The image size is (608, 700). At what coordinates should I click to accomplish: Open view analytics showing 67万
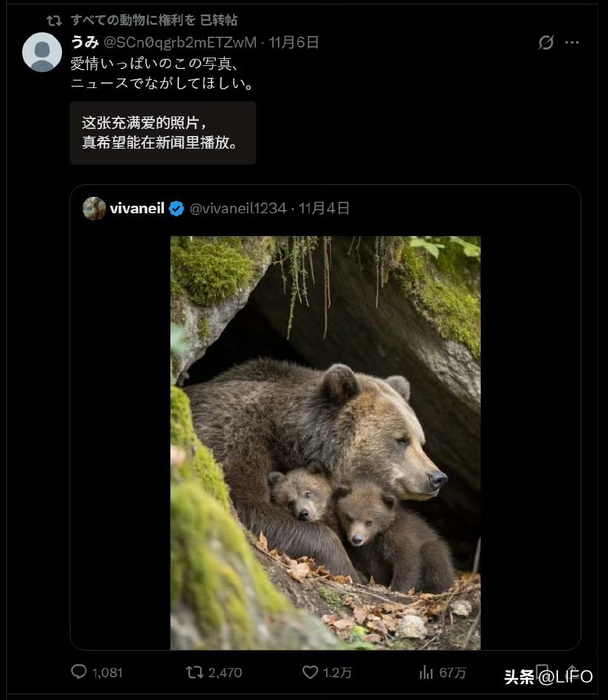pyautogui.click(x=426, y=672)
